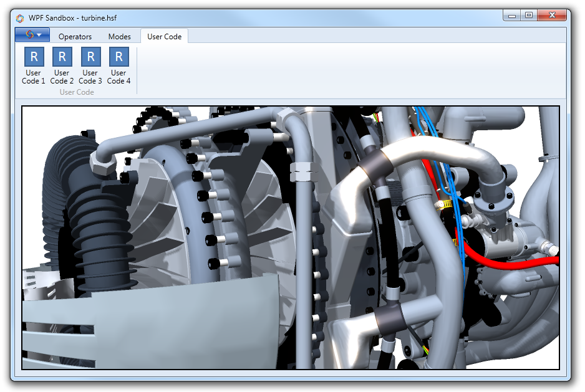
Task: Open the blue application menu dropdown
Action: click(32, 36)
